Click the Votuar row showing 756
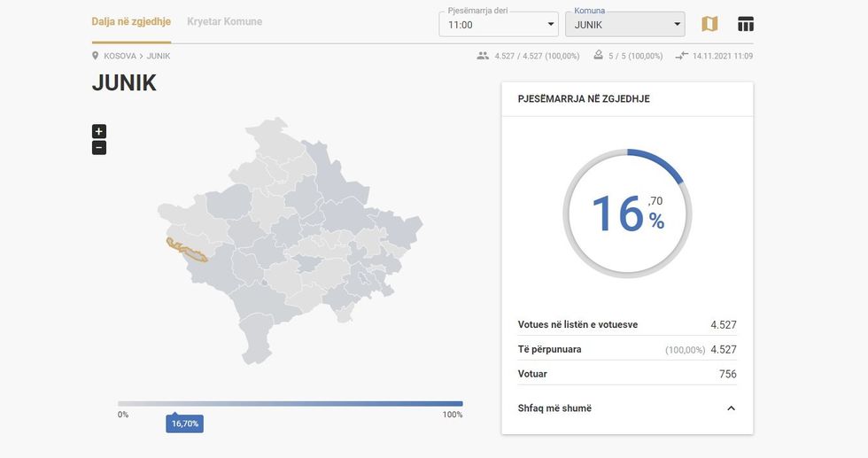 (626, 374)
